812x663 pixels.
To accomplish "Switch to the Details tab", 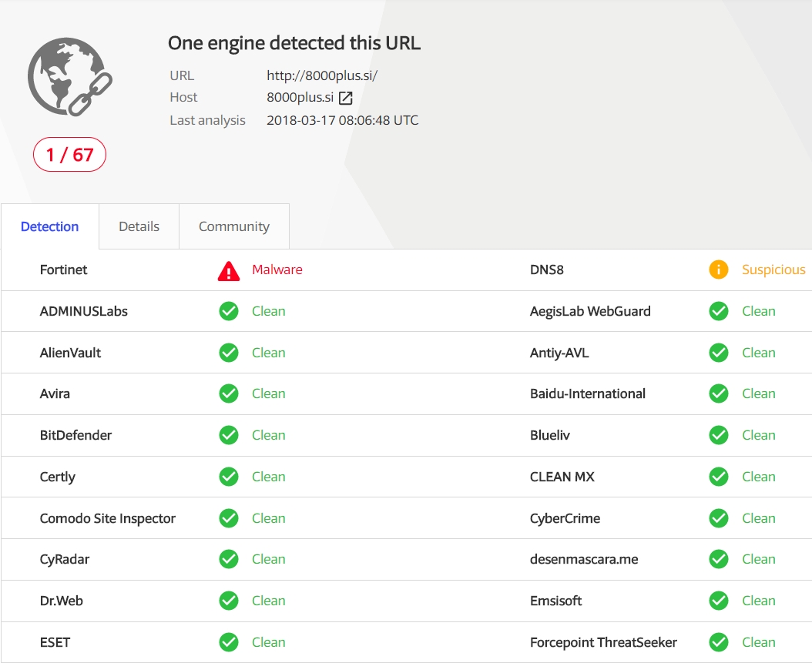I will pos(139,226).
